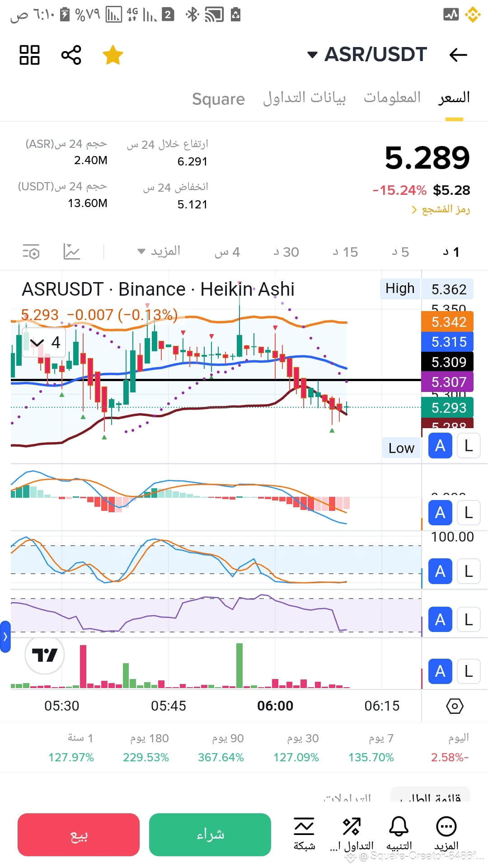The width and height of the screenshot is (488, 868).
Task: Open chart indicator settings icon
Action: [x=31, y=251]
